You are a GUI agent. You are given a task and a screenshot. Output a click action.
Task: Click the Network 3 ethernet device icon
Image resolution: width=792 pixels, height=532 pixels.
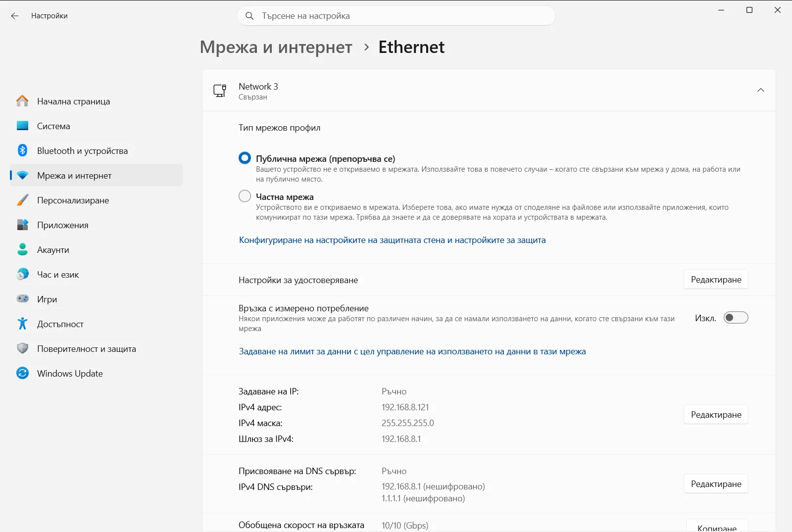click(220, 91)
